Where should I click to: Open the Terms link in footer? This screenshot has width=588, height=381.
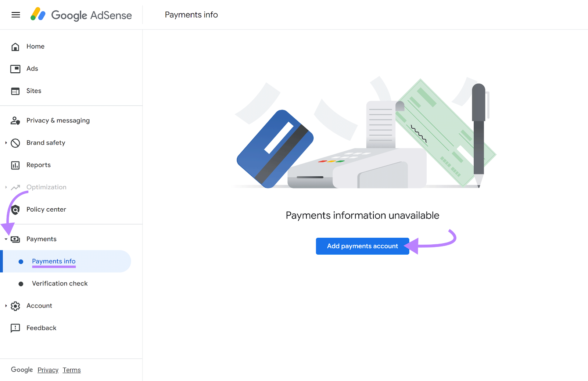(72, 370)
